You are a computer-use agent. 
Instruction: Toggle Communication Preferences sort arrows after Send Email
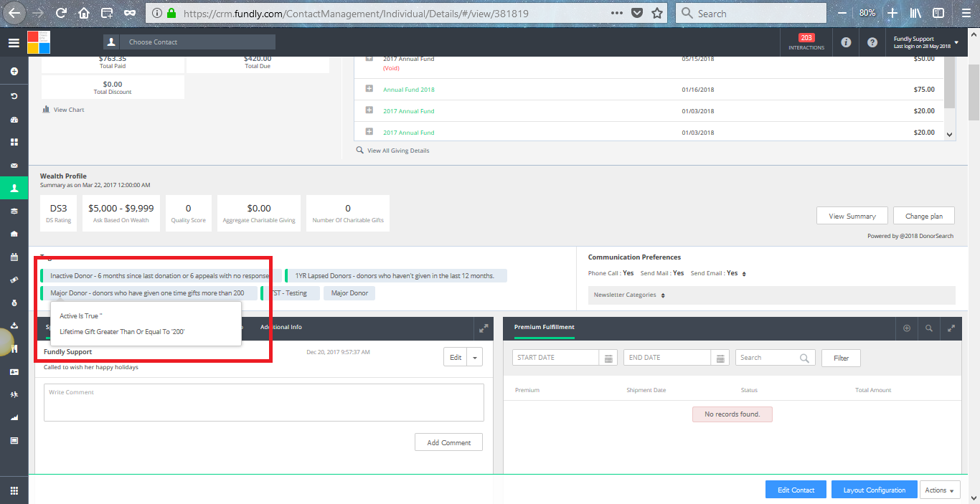coord(744,274)
